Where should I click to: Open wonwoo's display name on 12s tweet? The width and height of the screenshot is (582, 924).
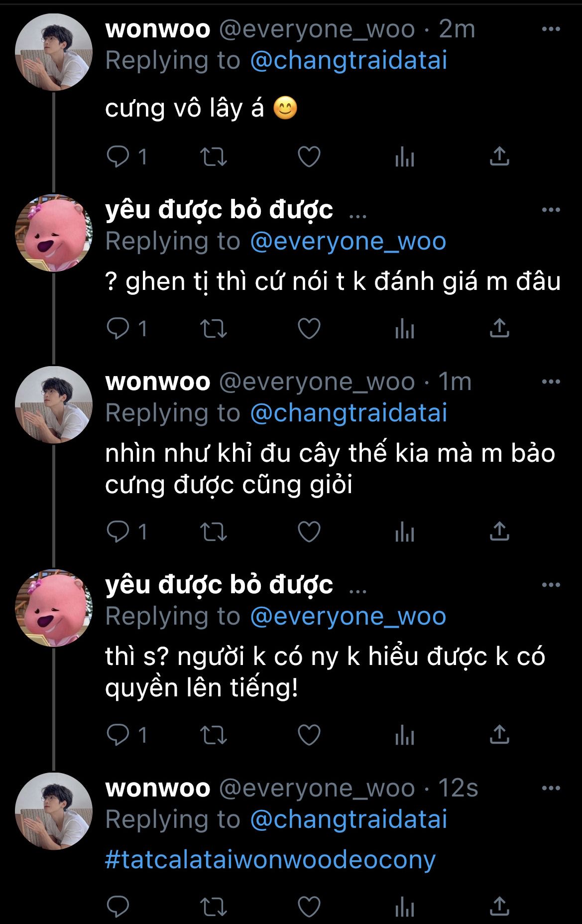(x=158, y=788)
